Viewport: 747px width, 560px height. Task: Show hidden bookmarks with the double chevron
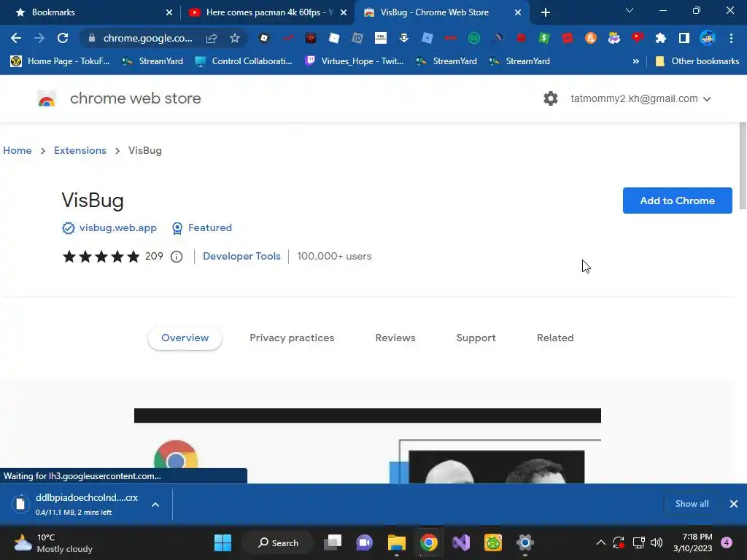click(635, 61)
